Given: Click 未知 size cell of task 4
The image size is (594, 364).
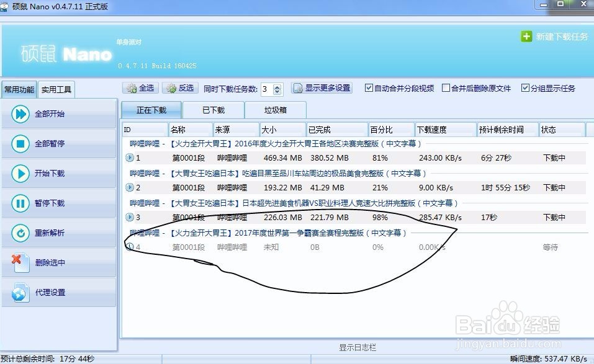Looking at the screenshot, I should (x=271, y=247).
